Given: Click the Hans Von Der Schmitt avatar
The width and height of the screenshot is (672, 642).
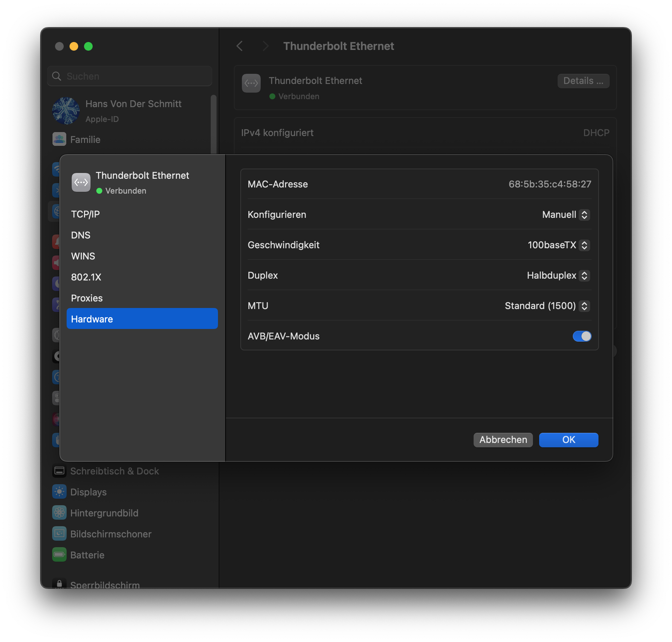Looking at the screenshot, I should [66, 111].
